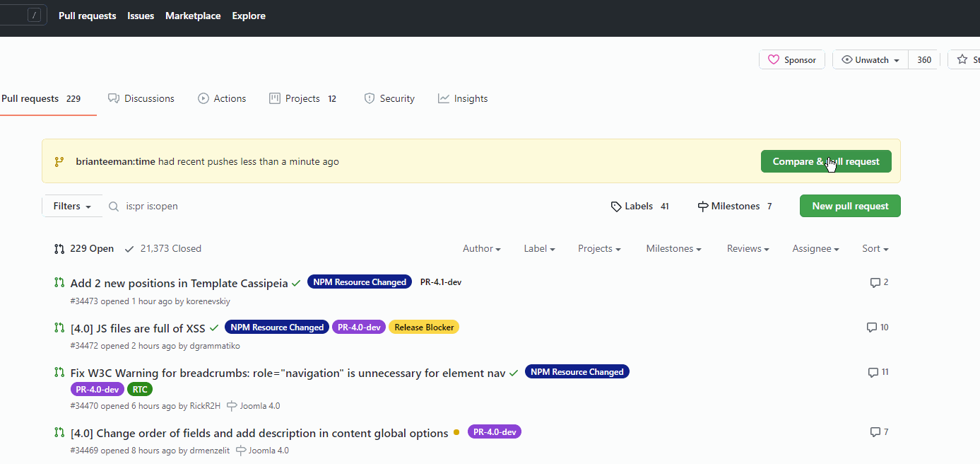Click the heart icon on Sponsor button

pyautogui.click(x=773, y=60)
